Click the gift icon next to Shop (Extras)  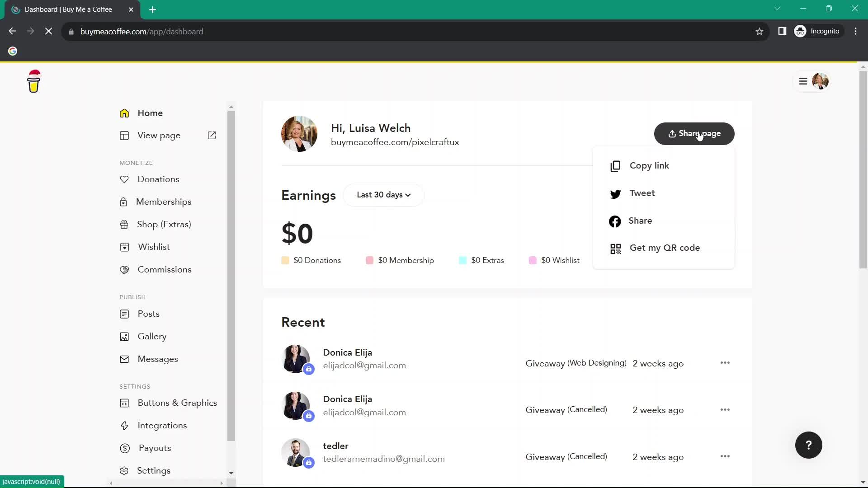124,225
